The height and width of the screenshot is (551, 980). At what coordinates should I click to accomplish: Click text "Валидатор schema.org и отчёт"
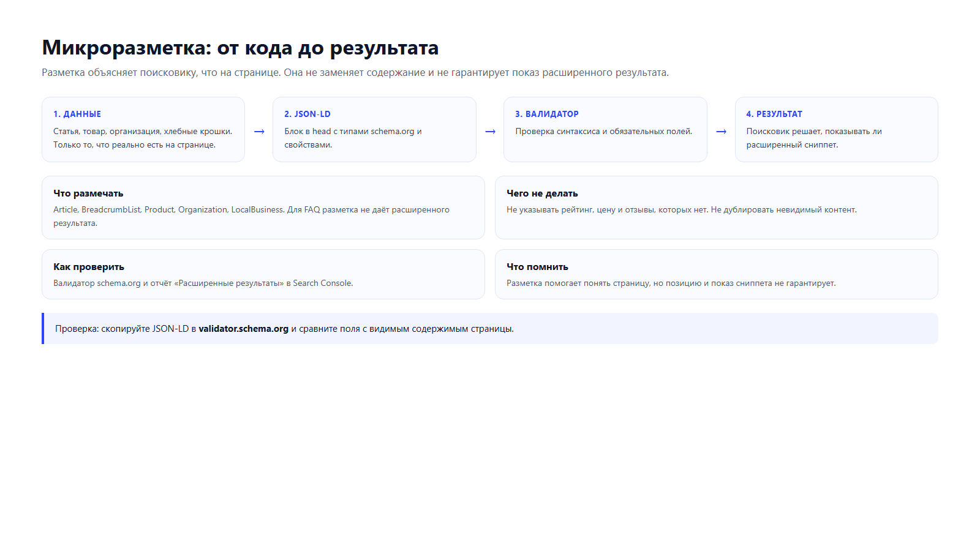(x=113, y=283)
